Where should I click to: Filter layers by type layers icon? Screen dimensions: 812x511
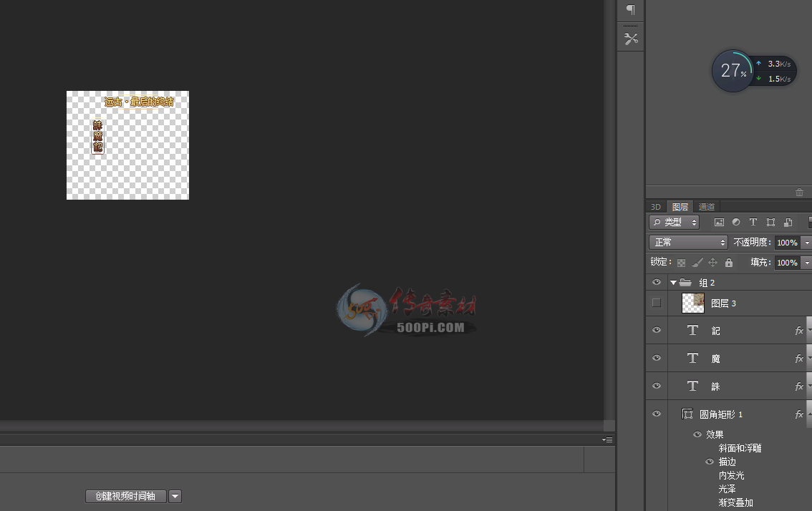click(x=753, y=222)
